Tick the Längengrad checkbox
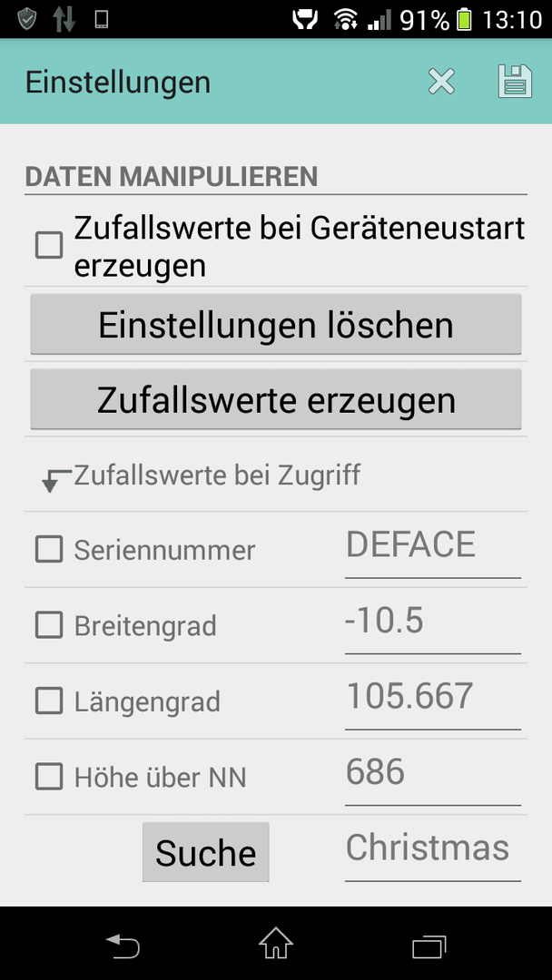552x980 pixels. 49,701
